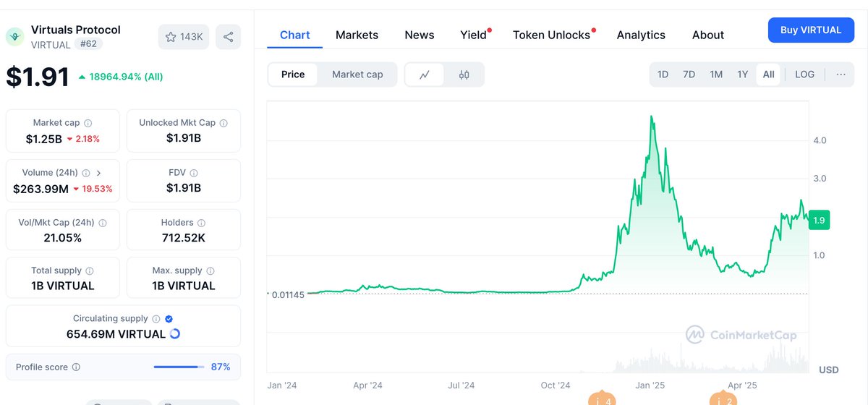
Task: Click the Holders info icon
Action: (201, 223)
